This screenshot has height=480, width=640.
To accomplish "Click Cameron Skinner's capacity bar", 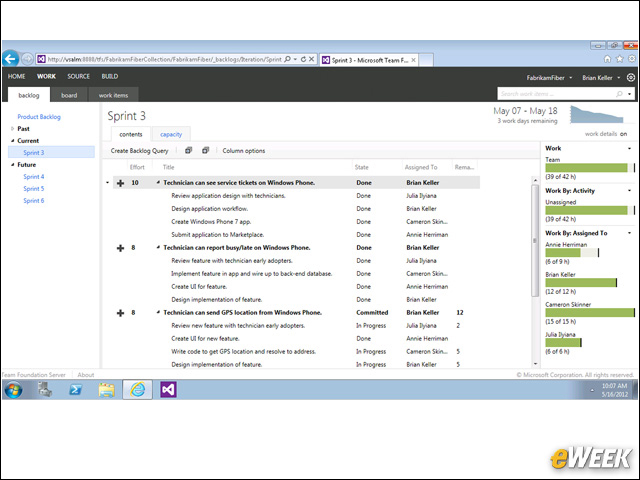I will [590, 313].
